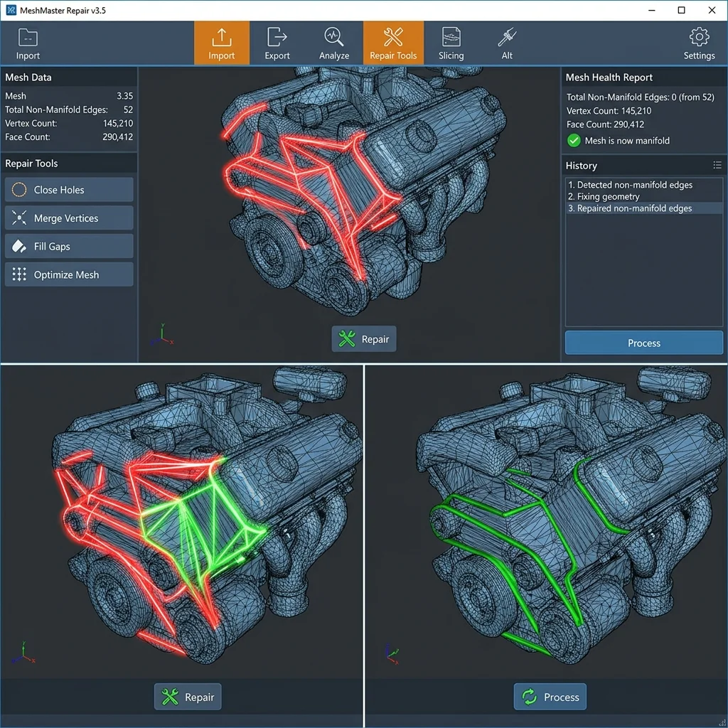Click the green manifold checkmark icon

(x=574, y=140)
